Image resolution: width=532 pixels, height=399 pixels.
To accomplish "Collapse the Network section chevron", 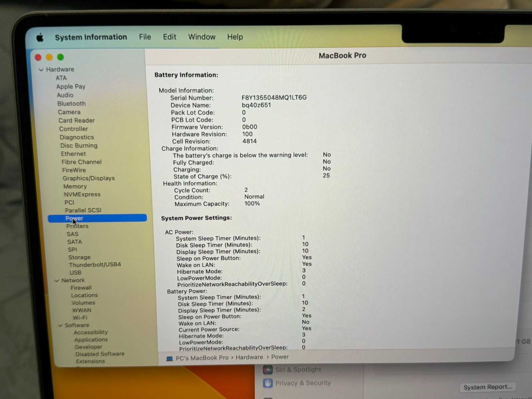I will (x=57, y=281).
